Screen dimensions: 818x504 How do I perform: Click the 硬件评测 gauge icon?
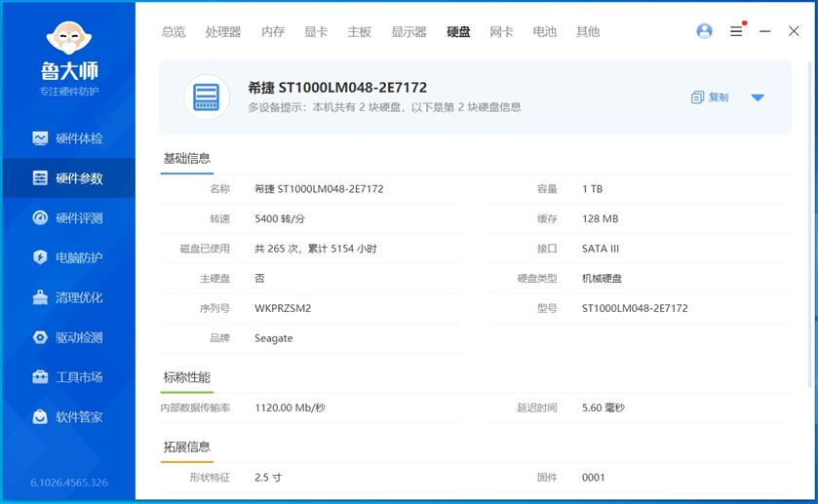[40, 218]
